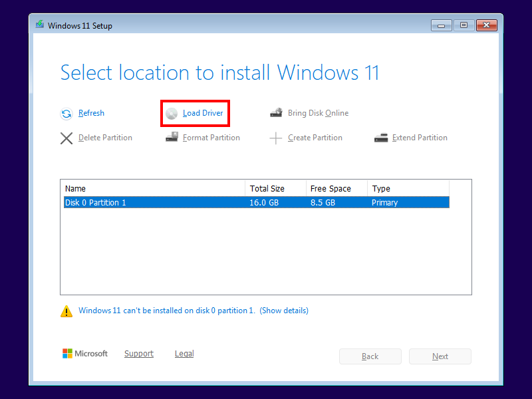Choose the Format Partition text link
This screenshot has width=532, height=399.
coord(211,138)
